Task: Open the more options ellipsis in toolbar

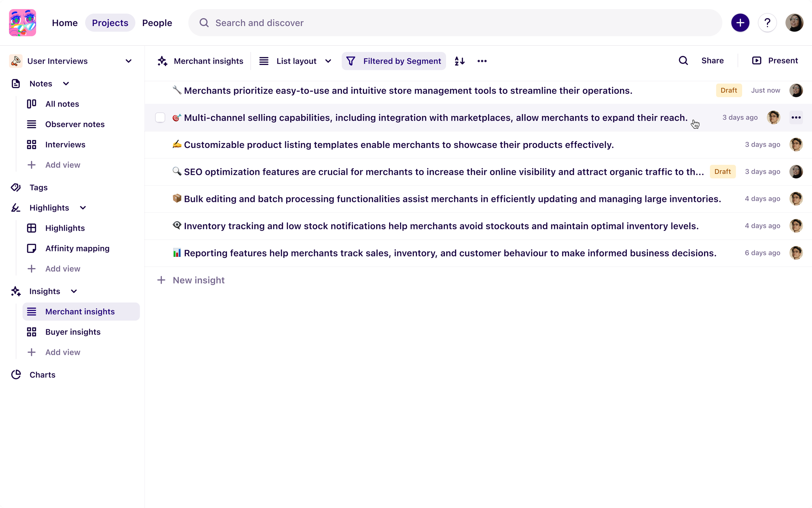Action: 482,61
